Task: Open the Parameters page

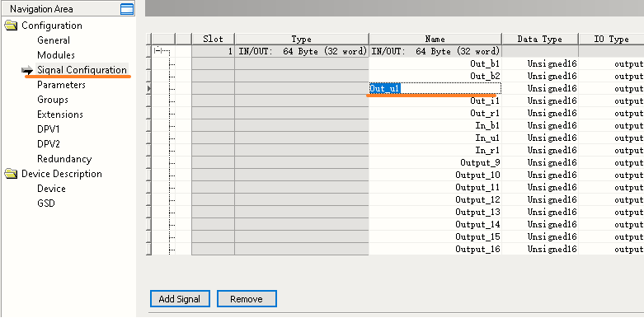Action: (61, 85)
